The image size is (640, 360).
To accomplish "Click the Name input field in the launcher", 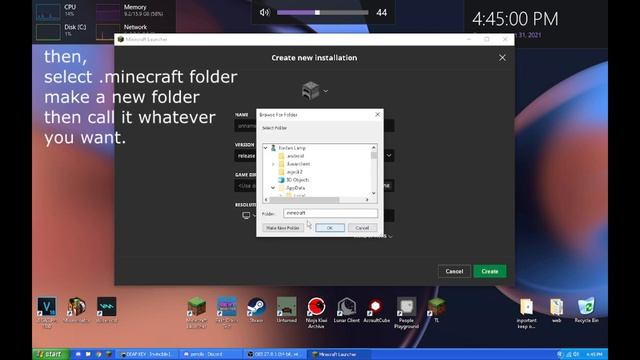I will click(314, 126).
